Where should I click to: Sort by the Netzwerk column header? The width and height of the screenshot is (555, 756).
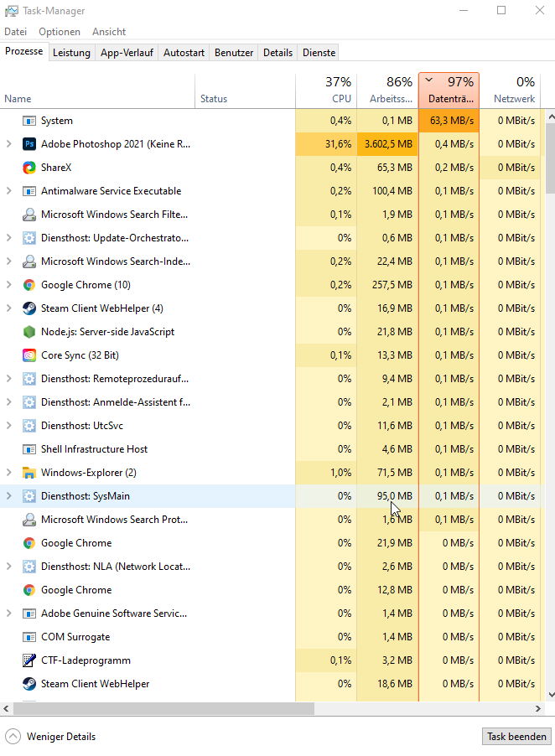[x=511, y=91]
